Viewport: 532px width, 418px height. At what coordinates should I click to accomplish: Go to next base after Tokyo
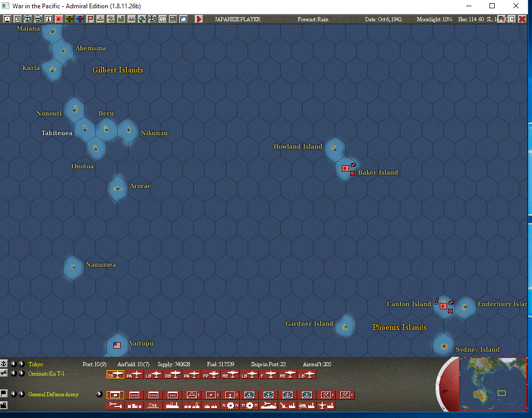tap(21, 364)
